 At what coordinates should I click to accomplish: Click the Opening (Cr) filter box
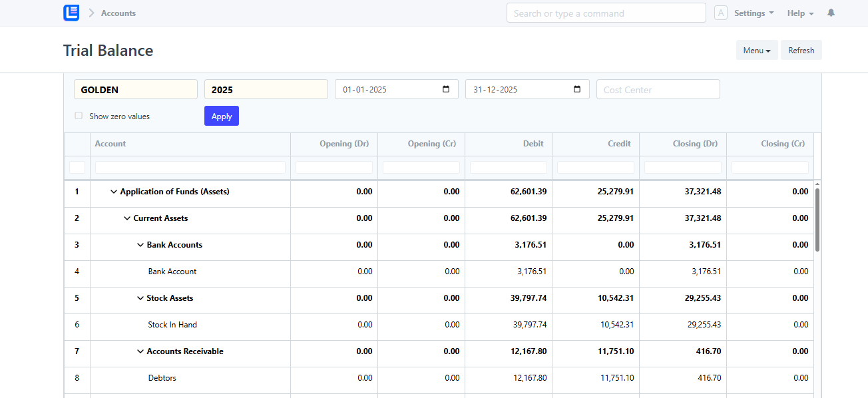pyautogui.click(x=421, y=167)
